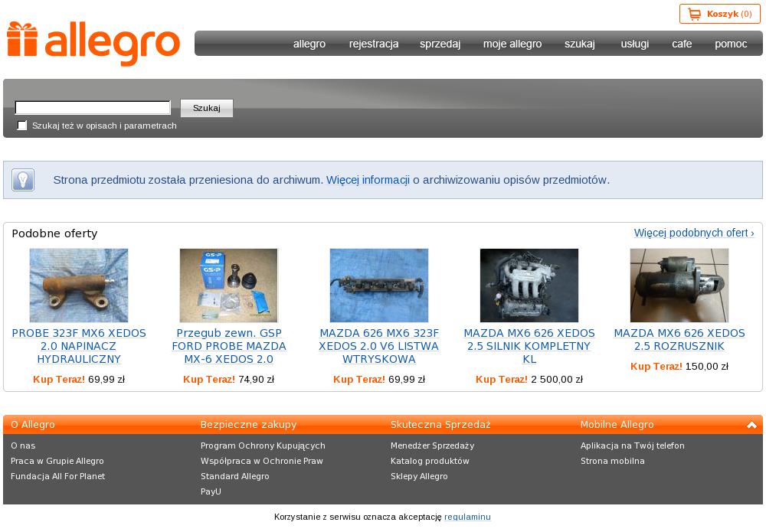The image size is (766, 532).
Task: Open the regulaminu terms link
Action: (467, 517)
